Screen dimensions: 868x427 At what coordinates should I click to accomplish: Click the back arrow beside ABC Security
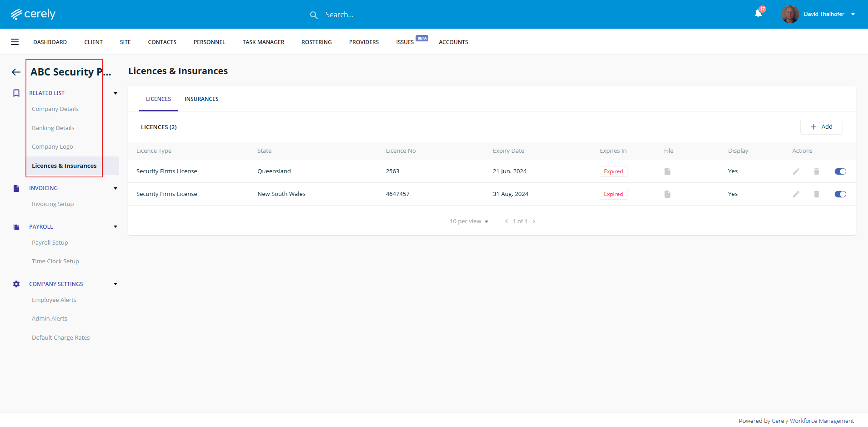(16, 72)
